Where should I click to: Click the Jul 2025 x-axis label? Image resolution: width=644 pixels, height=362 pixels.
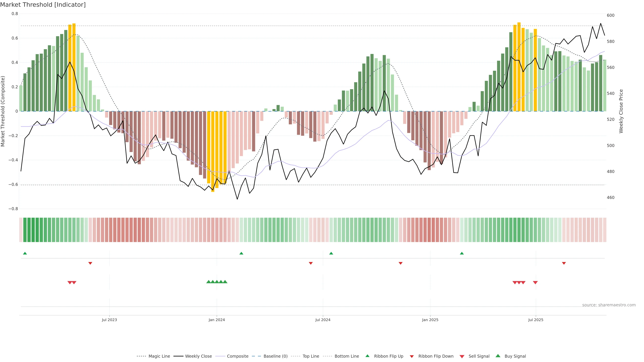coord(536,320)
